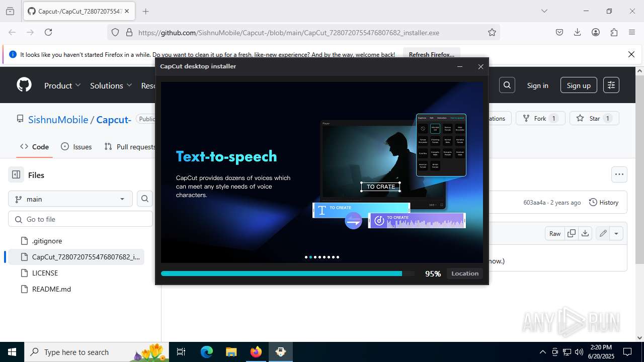Open the SishnuMobile owner link
644x362 pixels.
click(x=58, y=120)
